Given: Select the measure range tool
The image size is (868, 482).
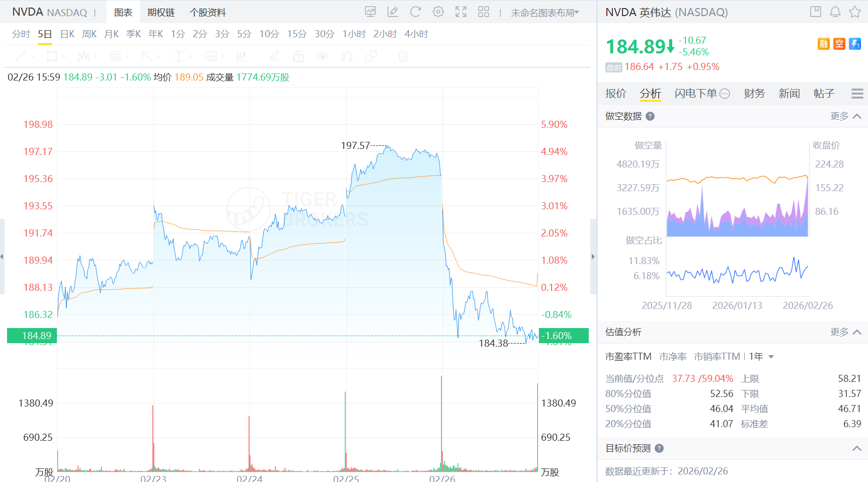Looking at the screenshot, I should (179, 56).
